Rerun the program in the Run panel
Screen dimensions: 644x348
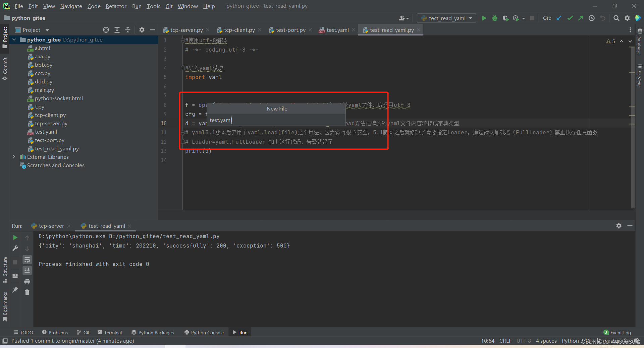15,237
